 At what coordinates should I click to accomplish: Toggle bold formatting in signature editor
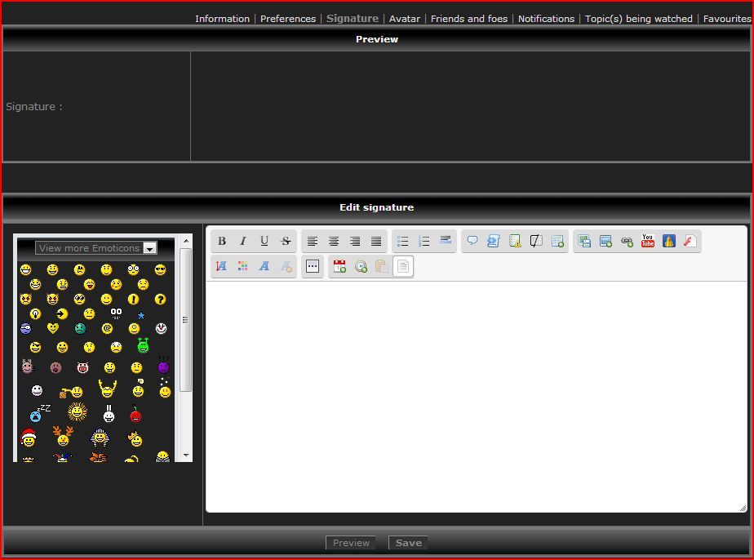(x=222, y=241)
